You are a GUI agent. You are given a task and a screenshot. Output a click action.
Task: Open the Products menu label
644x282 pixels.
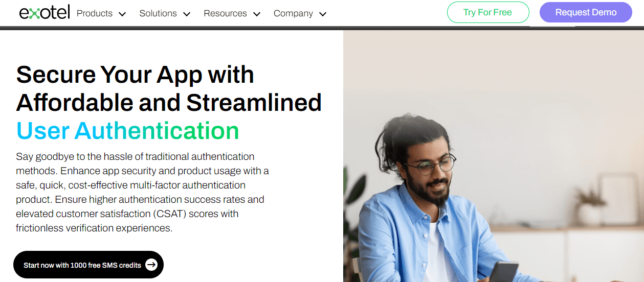click(x=95, y=13)
